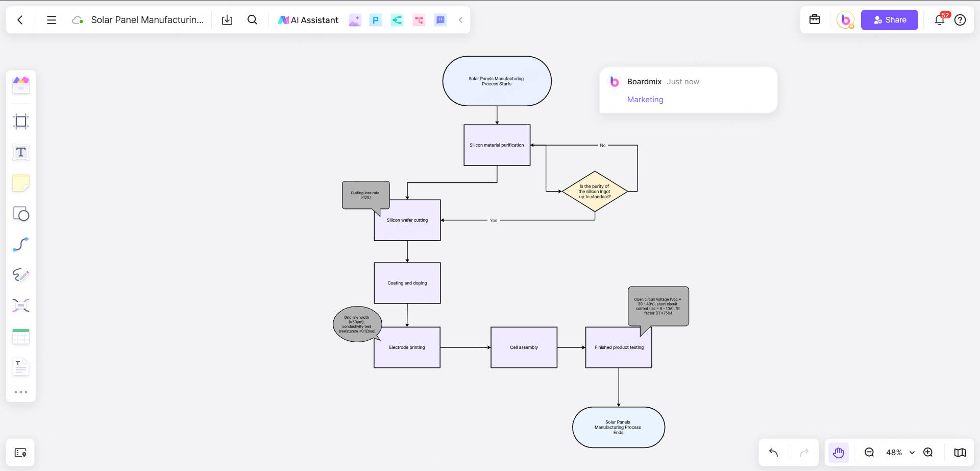Choose the Shape tool
This screenshot has height=471, width=980.
[x=21, y=214]
